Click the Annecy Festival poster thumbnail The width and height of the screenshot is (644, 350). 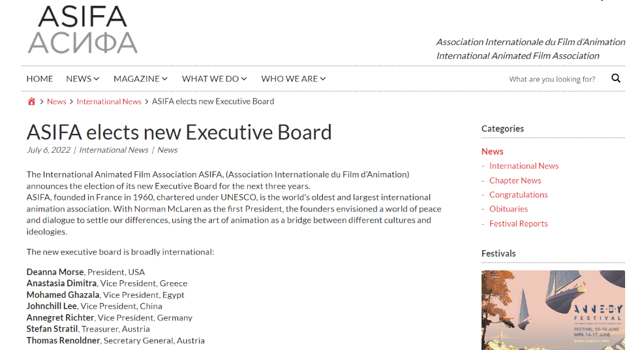click(553, 310)
